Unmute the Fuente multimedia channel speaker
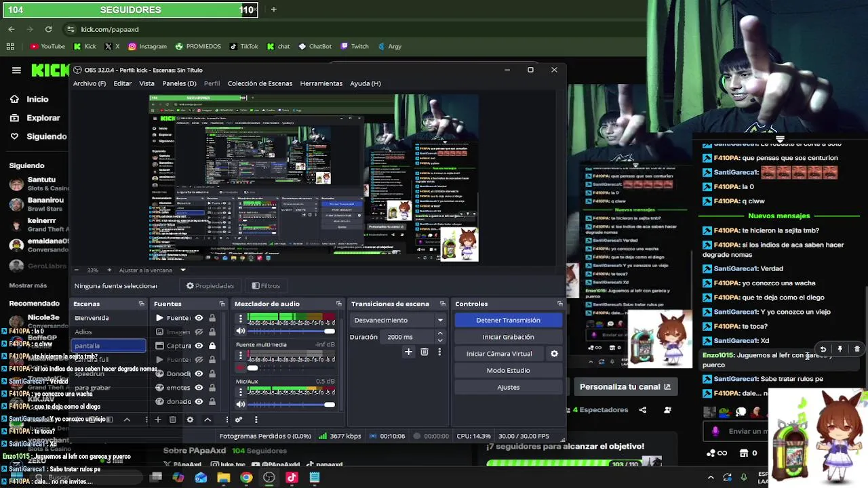 point(241,368)
